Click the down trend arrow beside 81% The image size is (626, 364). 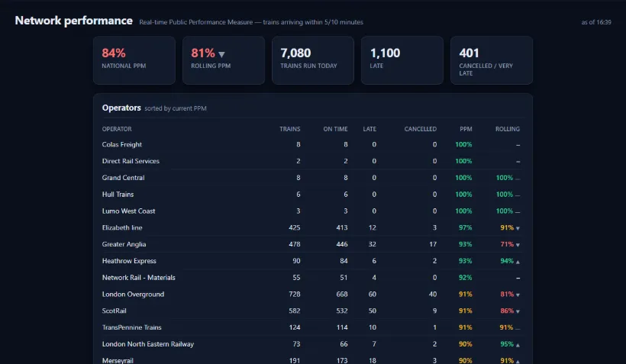[x=221, y=54]
